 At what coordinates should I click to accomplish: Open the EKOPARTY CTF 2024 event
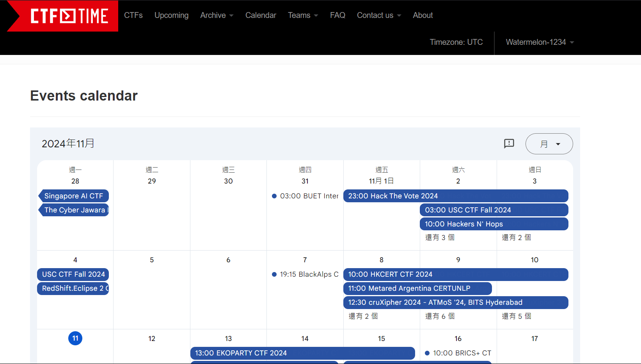pyautogui.click(x=303, y=353)
